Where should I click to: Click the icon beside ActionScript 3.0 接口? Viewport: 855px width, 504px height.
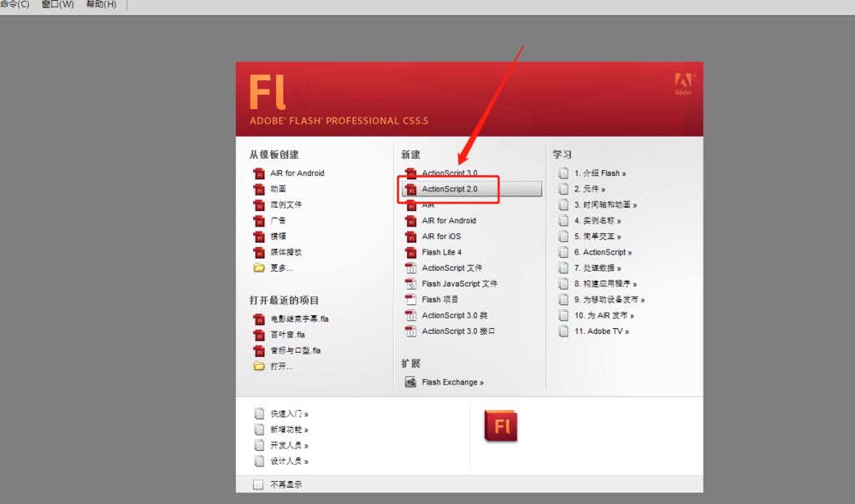point(410,331)
